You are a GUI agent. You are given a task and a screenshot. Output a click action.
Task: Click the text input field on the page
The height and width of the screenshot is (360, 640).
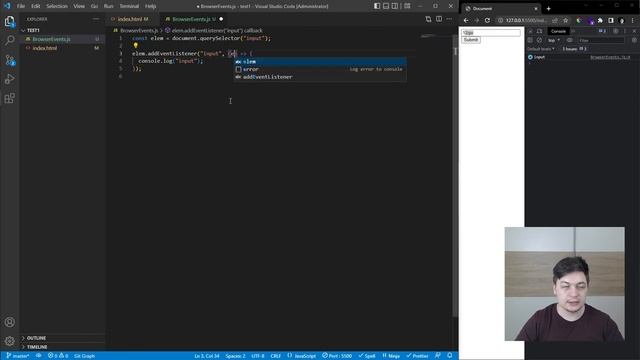coord(491,33)
